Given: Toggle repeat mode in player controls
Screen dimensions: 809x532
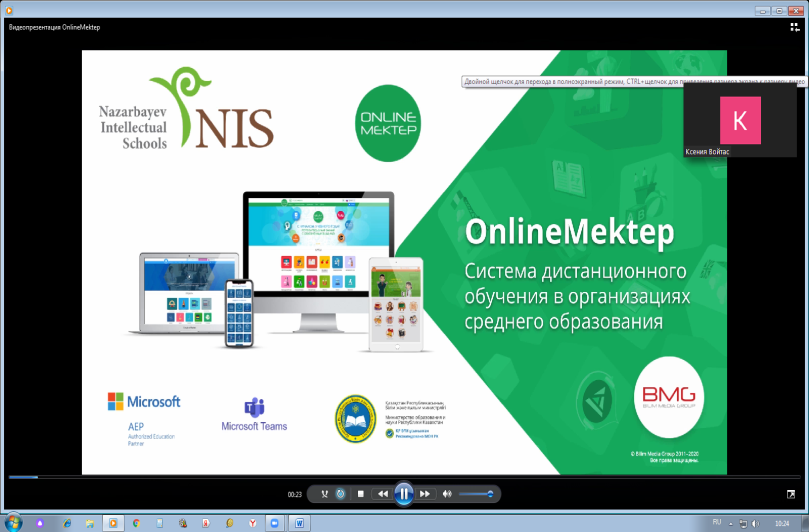Looking at the screenshot, I should (341, 494).
